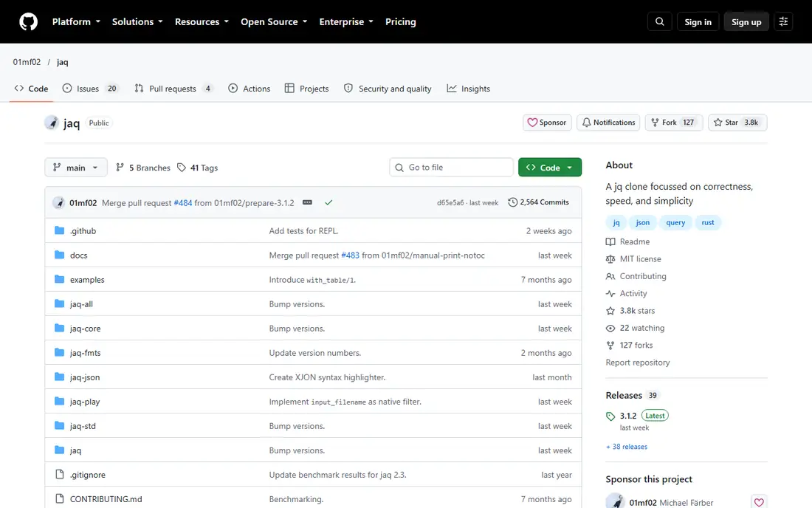Star the jaq repository

(x=737, y=123)
